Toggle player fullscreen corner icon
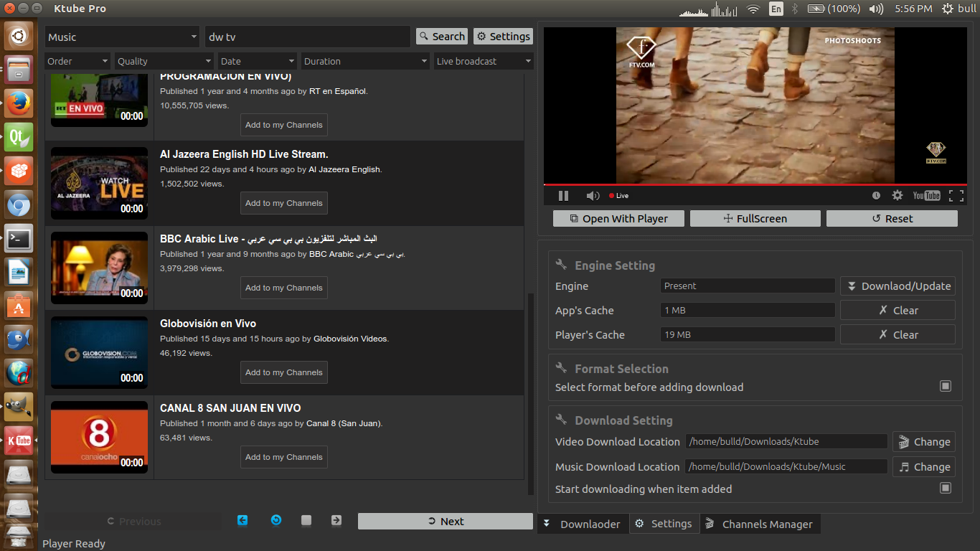980x551 pixels. 956,195
